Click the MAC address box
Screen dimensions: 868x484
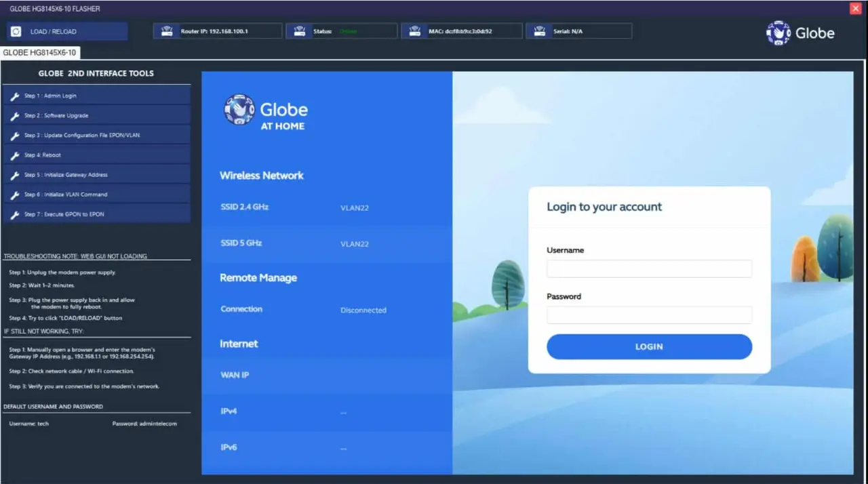pyautogui.click(x=462, y=31)
